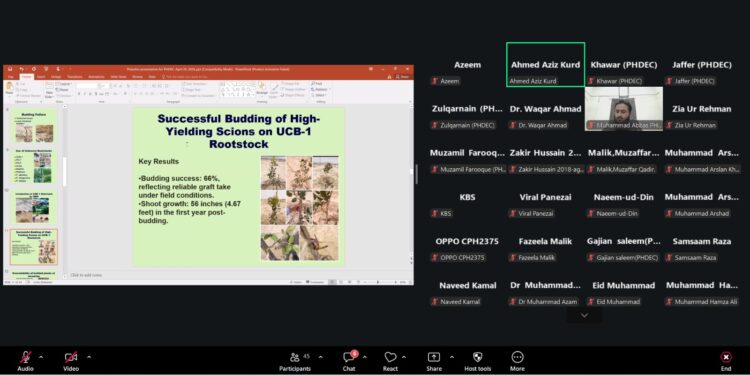Expand the arrow beside React
Viewport: 750px width, 375px height.
[404, 357]
